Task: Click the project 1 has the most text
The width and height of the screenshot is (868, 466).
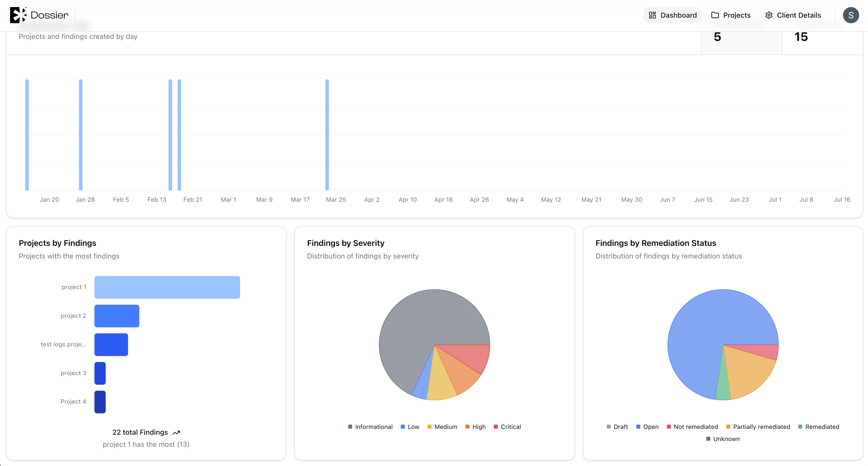Action: [146, 445]
